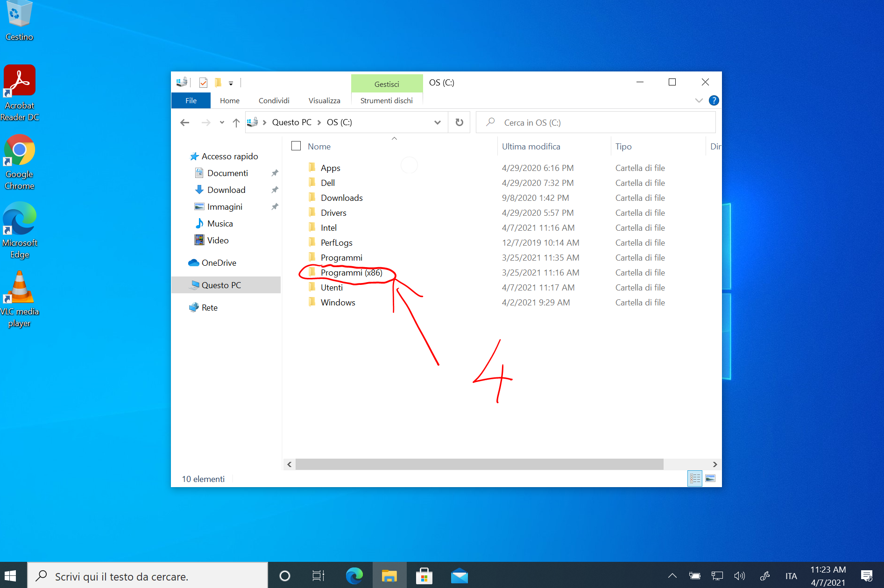Click the Back navigation arrow
884x588 pixels.
(184, 122)
